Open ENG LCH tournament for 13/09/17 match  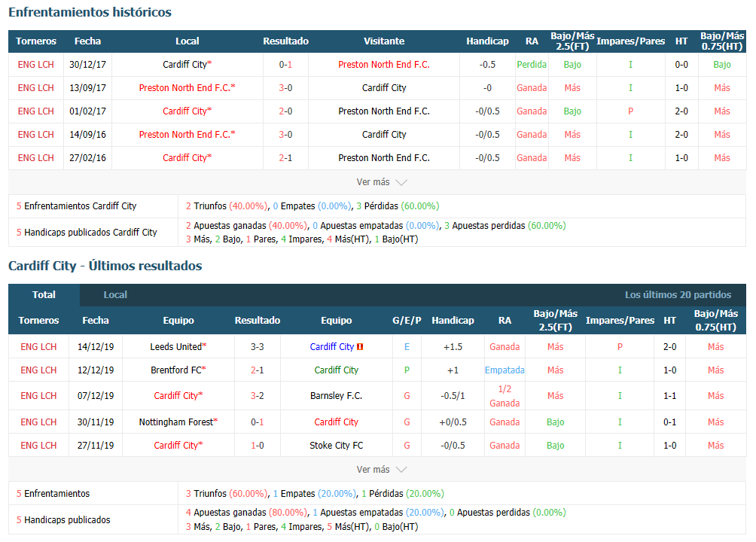[x=35, y=88]
